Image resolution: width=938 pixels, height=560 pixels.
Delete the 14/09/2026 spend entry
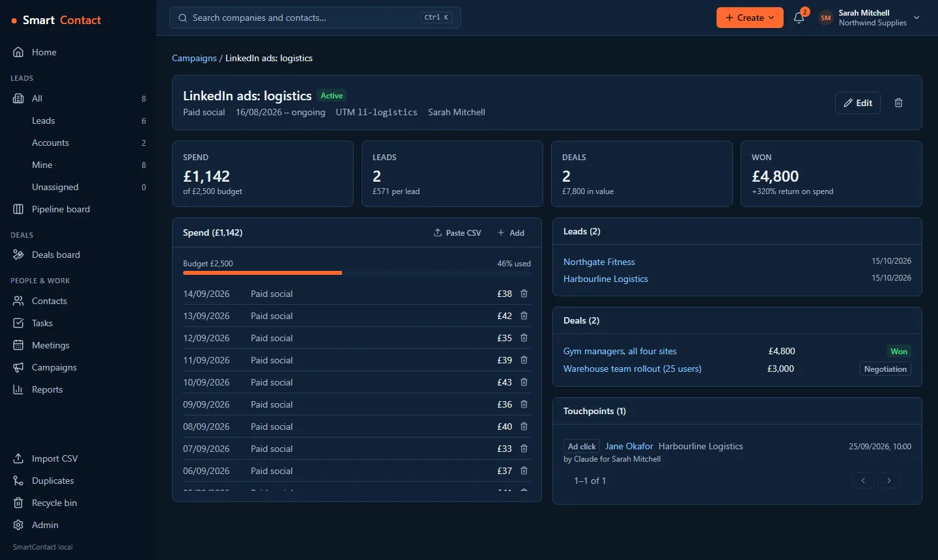click(x=524, y=294)
